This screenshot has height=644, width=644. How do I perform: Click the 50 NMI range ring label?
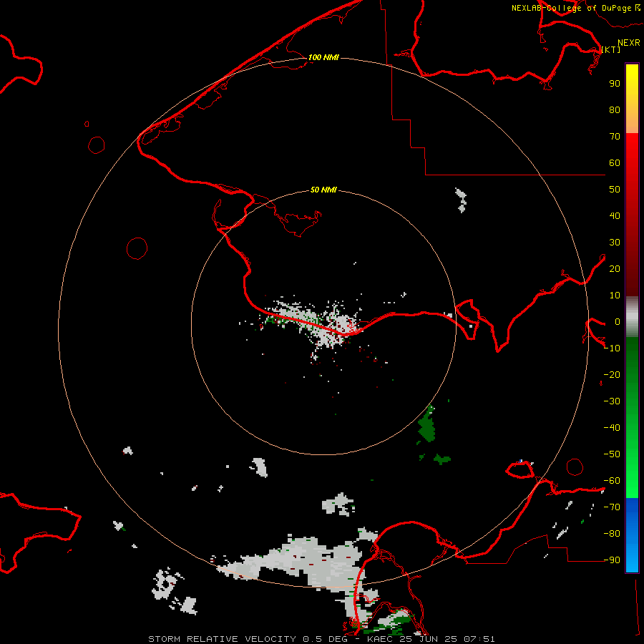click(323, 190)
